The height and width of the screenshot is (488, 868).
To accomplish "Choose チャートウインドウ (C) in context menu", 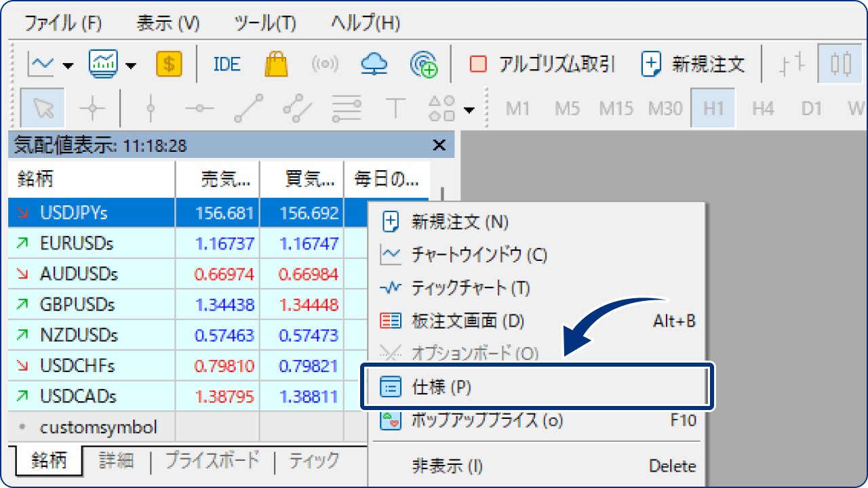I will (537, 256).
